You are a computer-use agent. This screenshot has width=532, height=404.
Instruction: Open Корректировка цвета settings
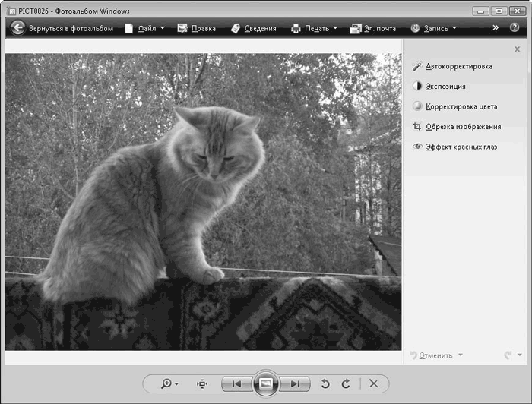point(461,107)
